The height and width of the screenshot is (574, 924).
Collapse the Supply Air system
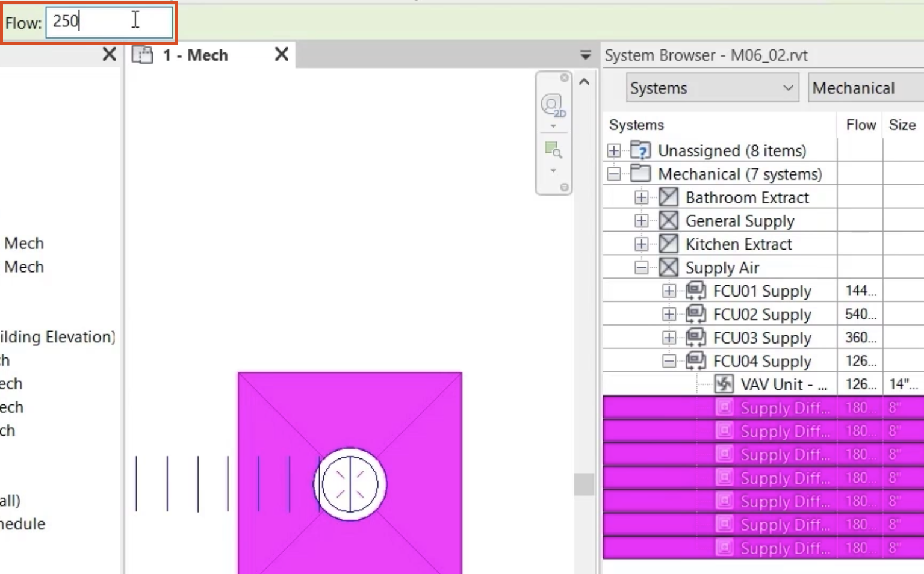point(641,268)
